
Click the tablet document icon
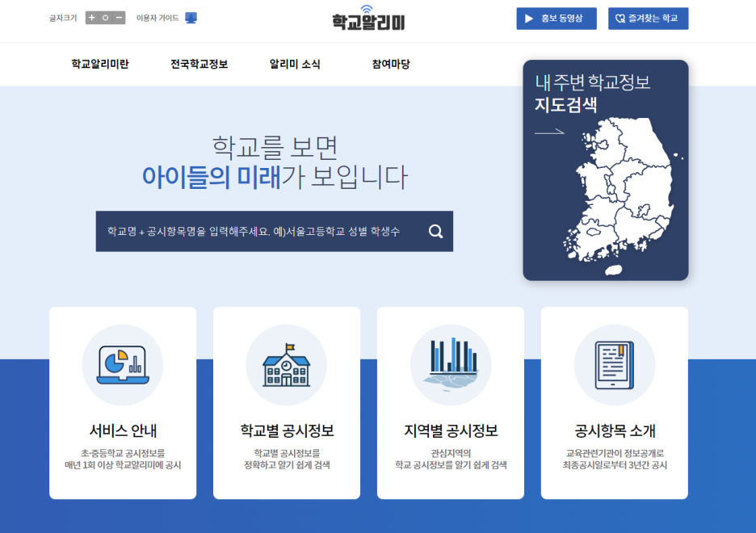614,365
